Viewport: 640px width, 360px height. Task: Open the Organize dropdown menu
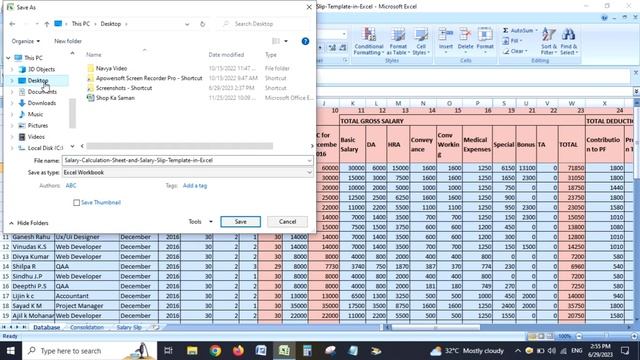(26, 41)
